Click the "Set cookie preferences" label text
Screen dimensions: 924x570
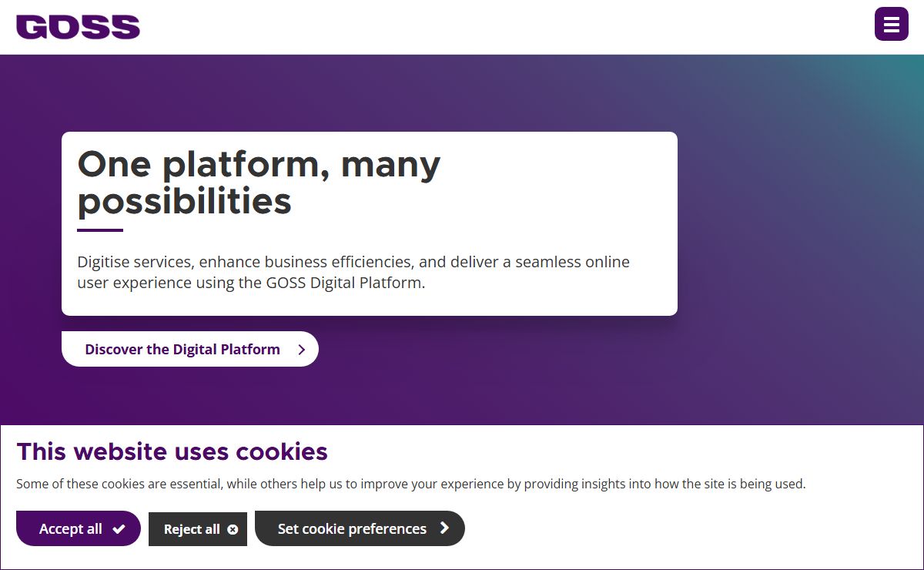coord(352,529)
